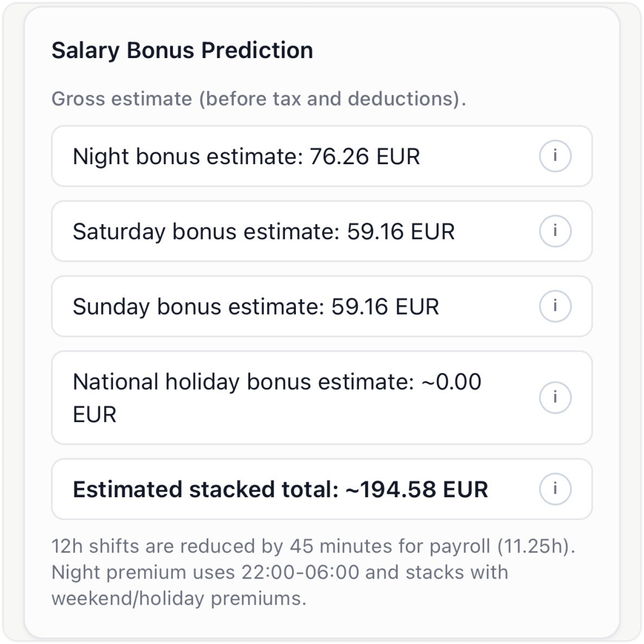Click the night premium 22:00-06:00 note
This screenshot has height=644, width=644.
coord(280,571)
